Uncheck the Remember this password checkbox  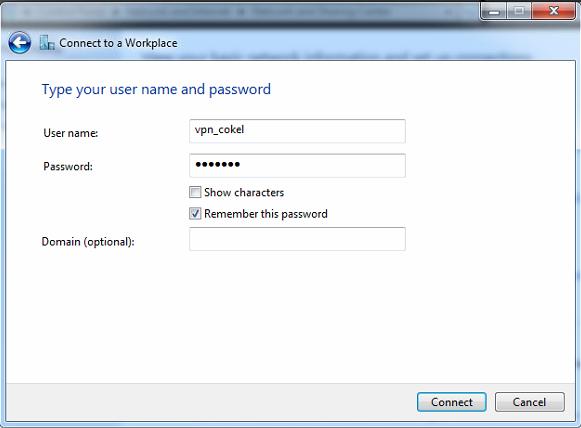point(195,213)
